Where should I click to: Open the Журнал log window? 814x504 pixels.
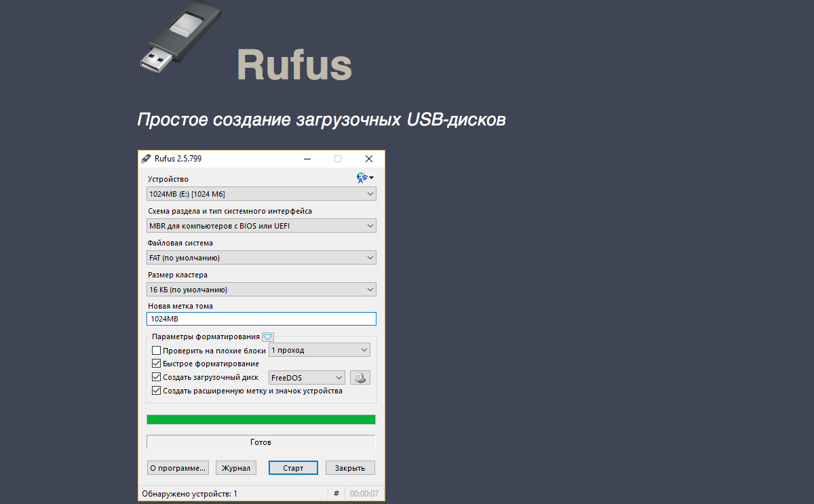(235, 467)
